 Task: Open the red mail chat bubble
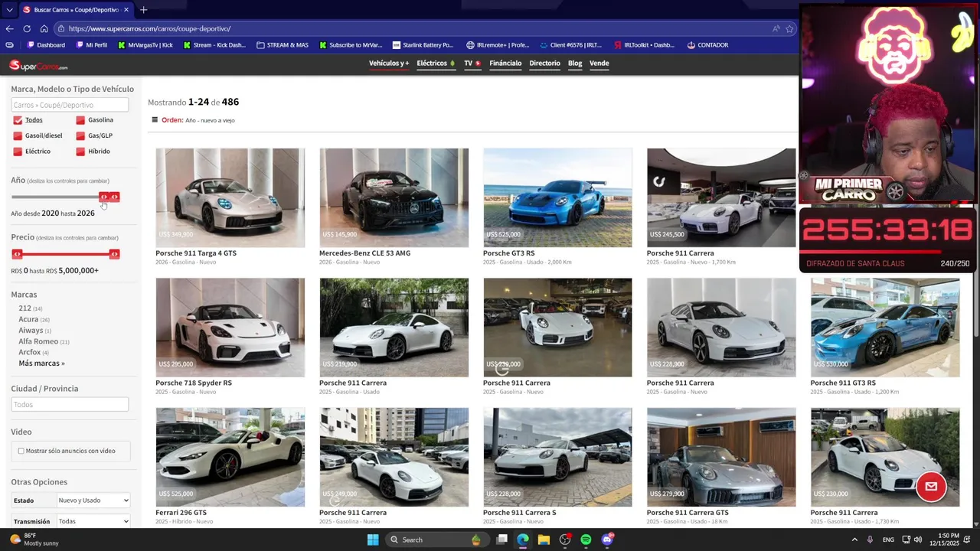[931, 487]
